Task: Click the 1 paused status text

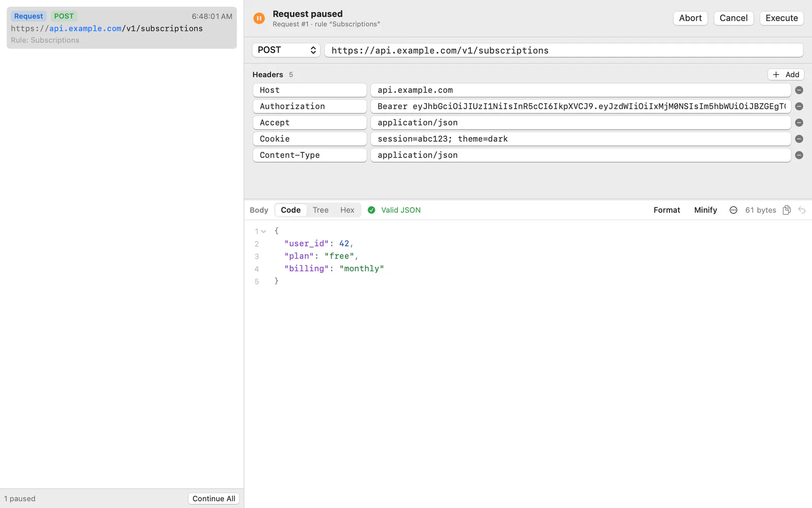Action: click(20, 498)
